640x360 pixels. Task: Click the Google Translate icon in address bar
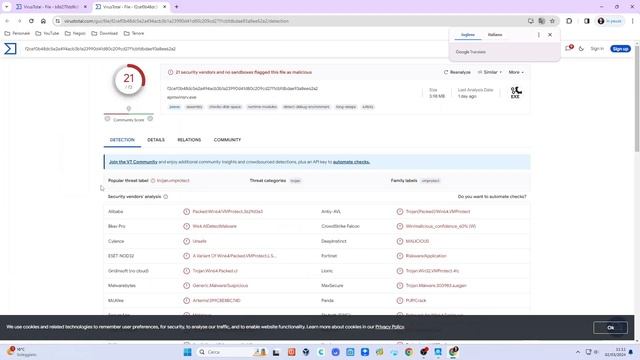point(542,21)
